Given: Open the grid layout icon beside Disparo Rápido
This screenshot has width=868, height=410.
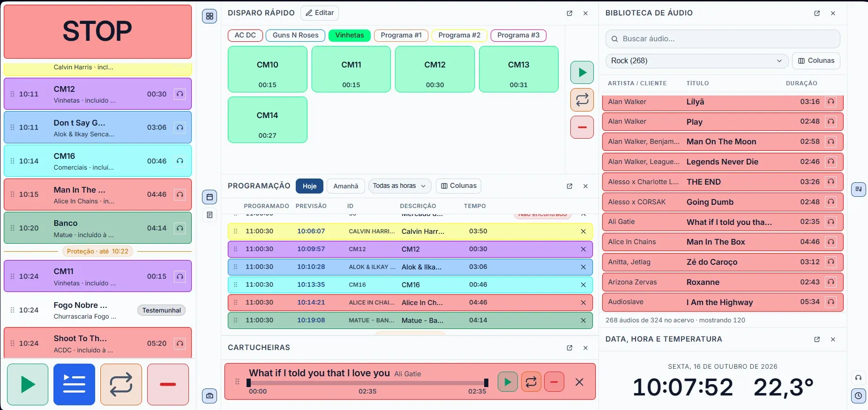Looking at the screenshot, I should 210,16.
